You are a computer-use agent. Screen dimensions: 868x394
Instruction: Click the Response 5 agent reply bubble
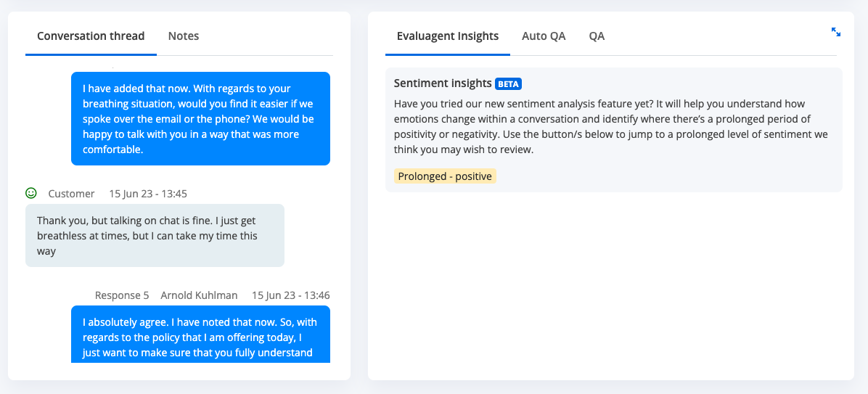point(200,334)
